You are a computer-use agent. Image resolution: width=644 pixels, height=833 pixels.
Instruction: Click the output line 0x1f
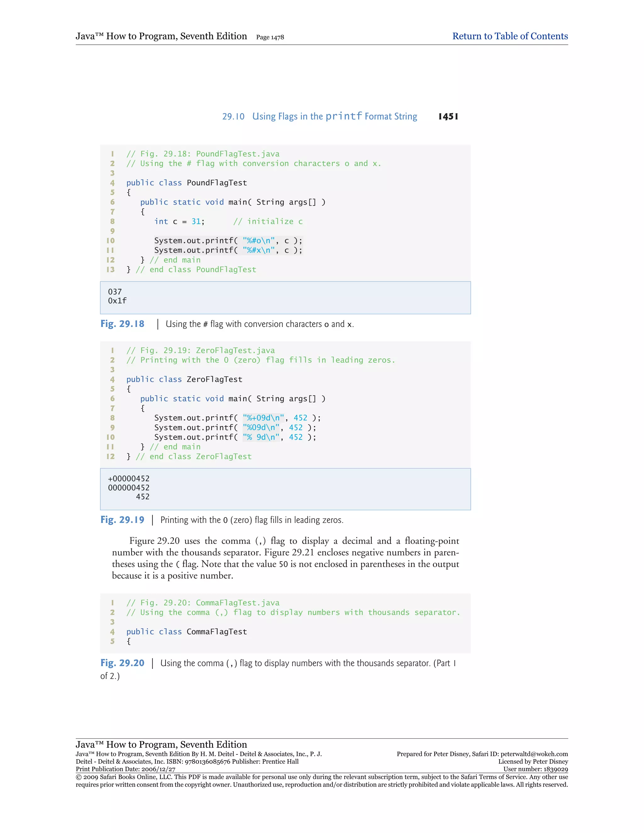pyautogui.click(x=117, y=301)
